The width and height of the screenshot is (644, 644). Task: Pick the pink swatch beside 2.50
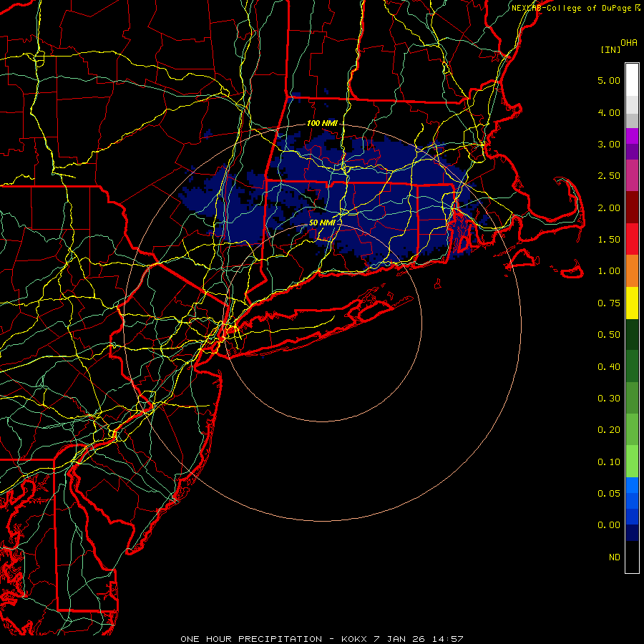click(x=632, y=176)
